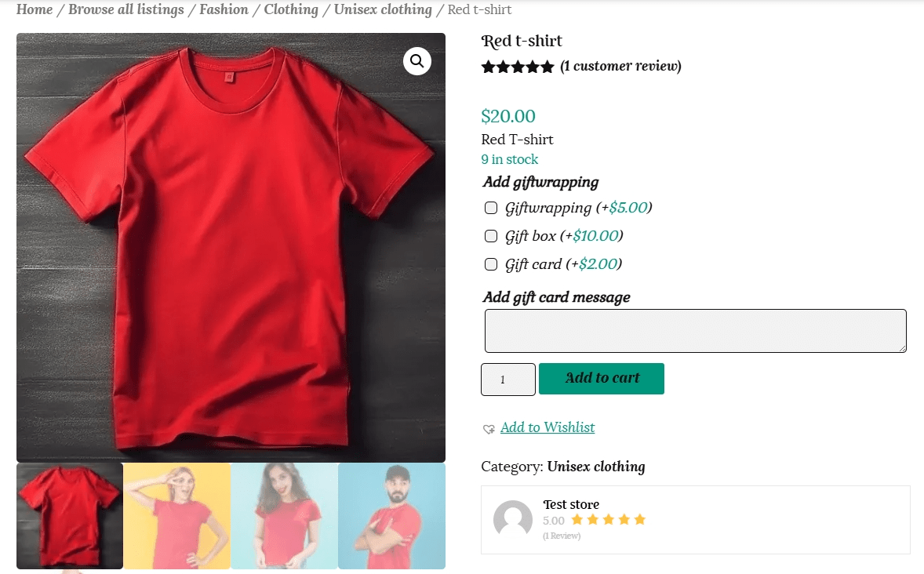Screen dimensions: 924x574
Task: Select the man with cap thumbnail
Action: 391,516
